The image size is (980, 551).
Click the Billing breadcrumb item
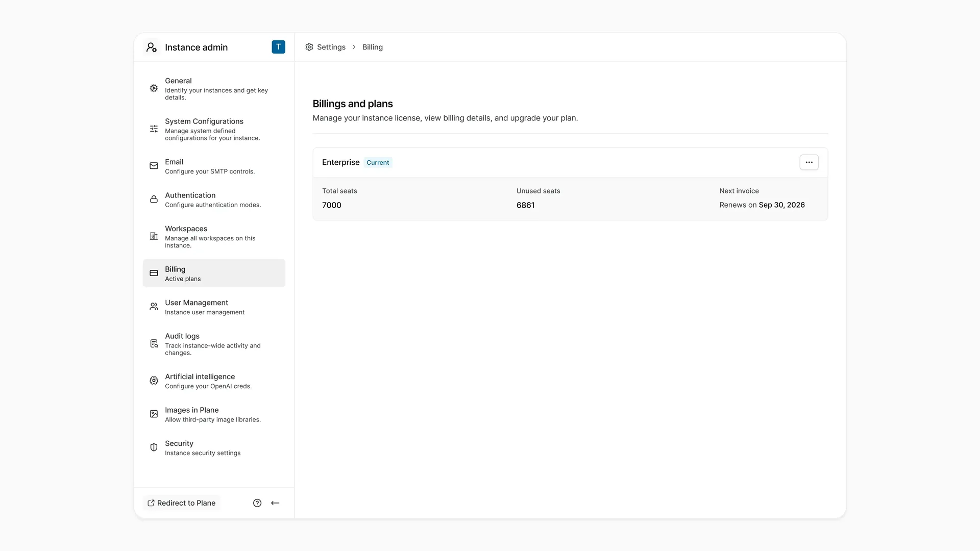[x=373, y=47]
